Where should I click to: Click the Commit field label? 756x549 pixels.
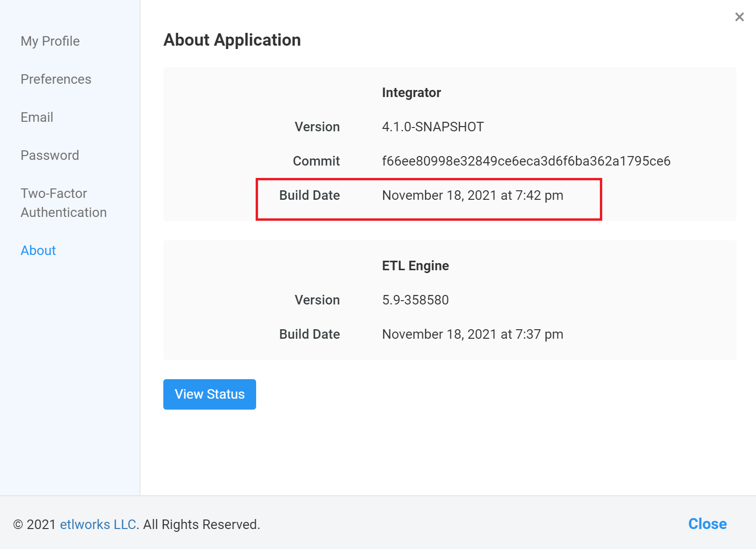[x=316, y=161]
